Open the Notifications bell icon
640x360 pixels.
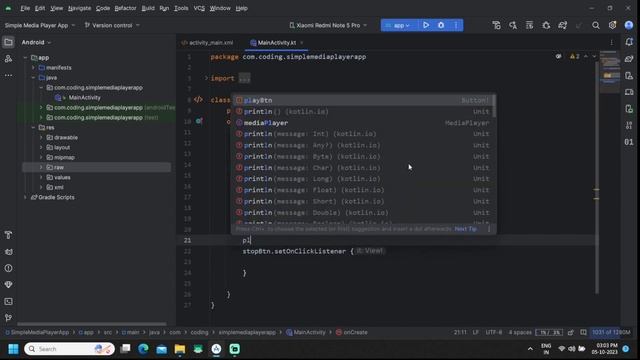629,42
